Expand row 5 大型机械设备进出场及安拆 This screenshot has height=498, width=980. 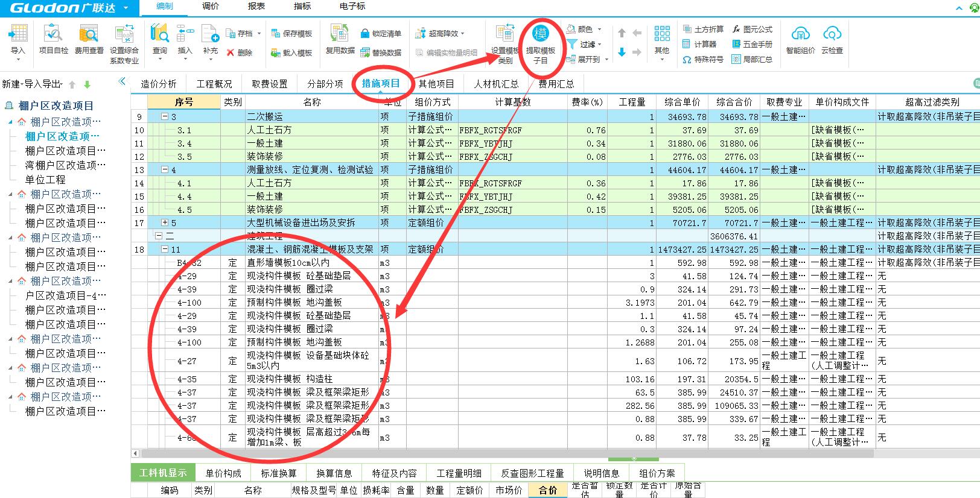click(165, 222)
